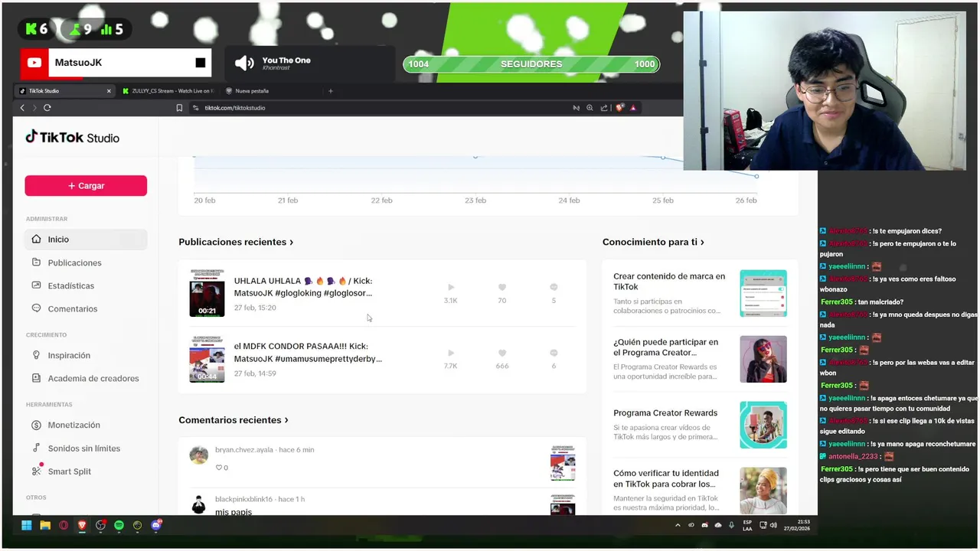Screen dimensions: 980x551
Task: Expand Comentarios recientes chevron
Action: (x=286, y=420)
